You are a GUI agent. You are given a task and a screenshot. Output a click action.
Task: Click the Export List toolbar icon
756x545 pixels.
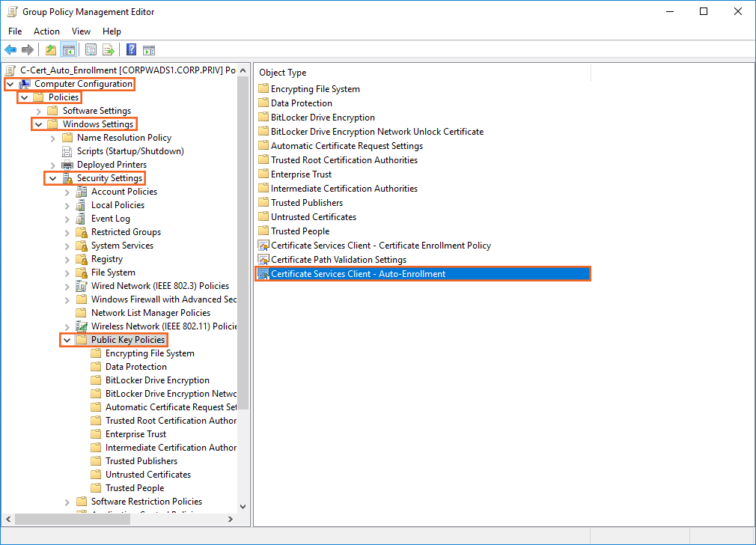point(109,50)
